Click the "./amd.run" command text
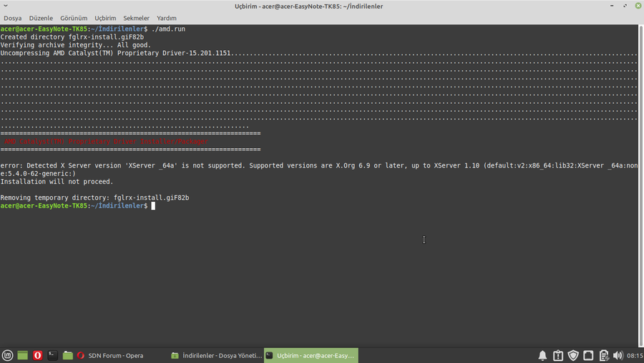644x363 pixels. coord(168,29)
